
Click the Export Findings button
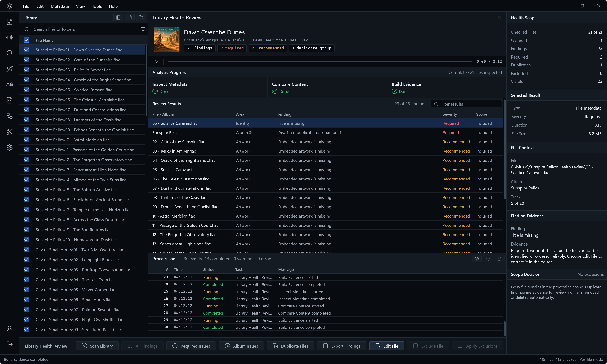342,346
